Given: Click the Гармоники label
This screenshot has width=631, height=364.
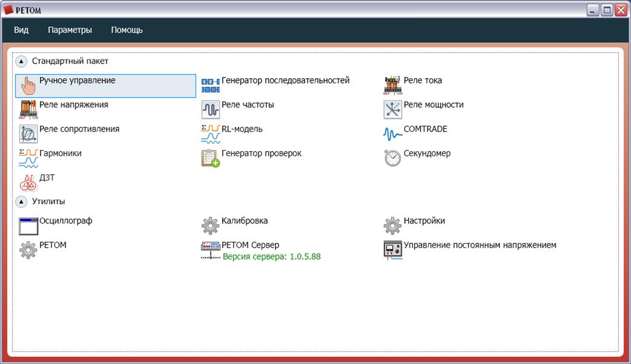Looking at the screenshot, I should point(61,153).
